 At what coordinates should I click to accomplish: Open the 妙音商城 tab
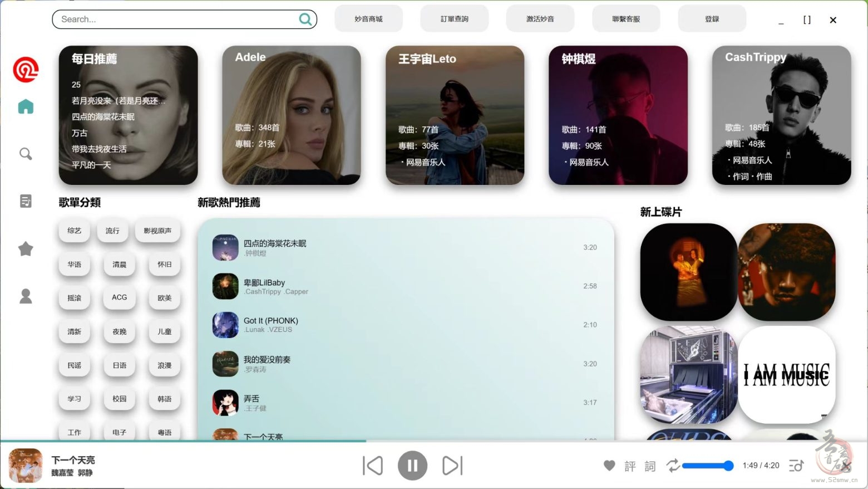368,19
